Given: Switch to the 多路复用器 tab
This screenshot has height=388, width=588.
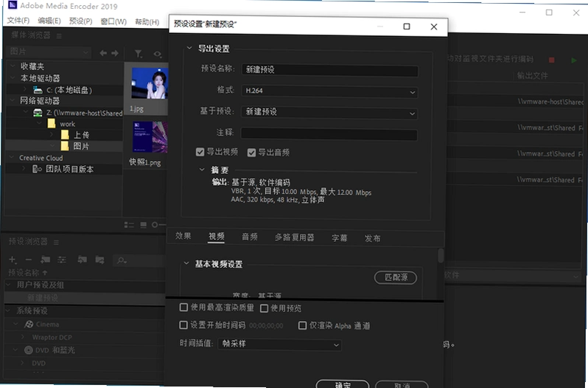Looking at the screenshot, I should coord(295,238).
